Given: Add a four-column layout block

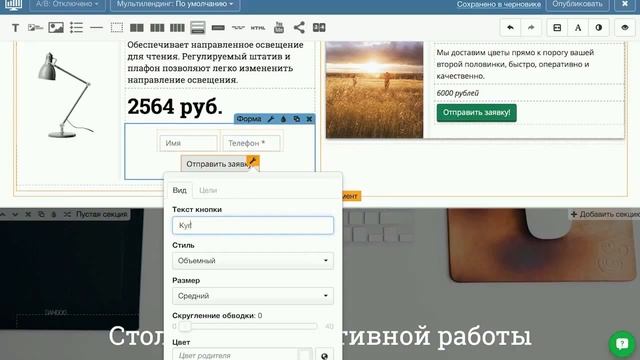Looking at the screenshot, I should [x=177, y=28].
